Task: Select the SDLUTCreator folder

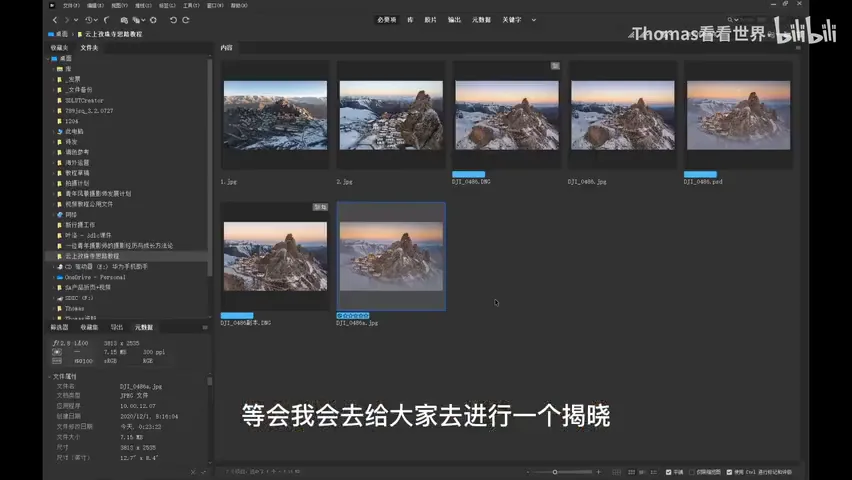Action: point(84,101)
